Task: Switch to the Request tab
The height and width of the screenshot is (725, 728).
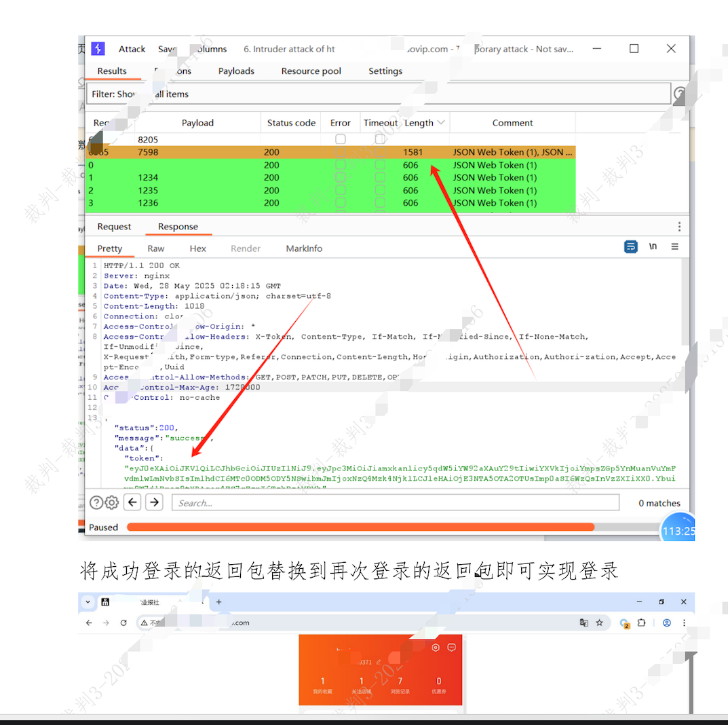Action: point(114,227)
